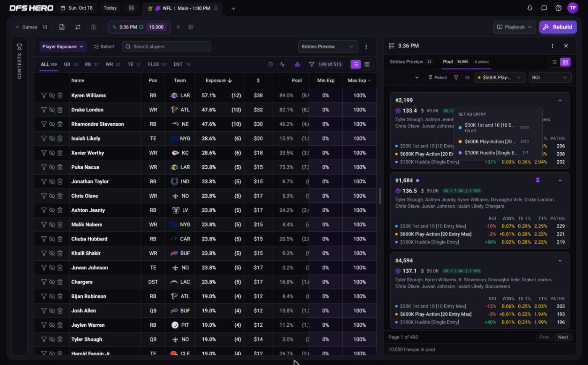Click the Rebuild button
The height and width of the screenshot is (365, 588).
558,27
